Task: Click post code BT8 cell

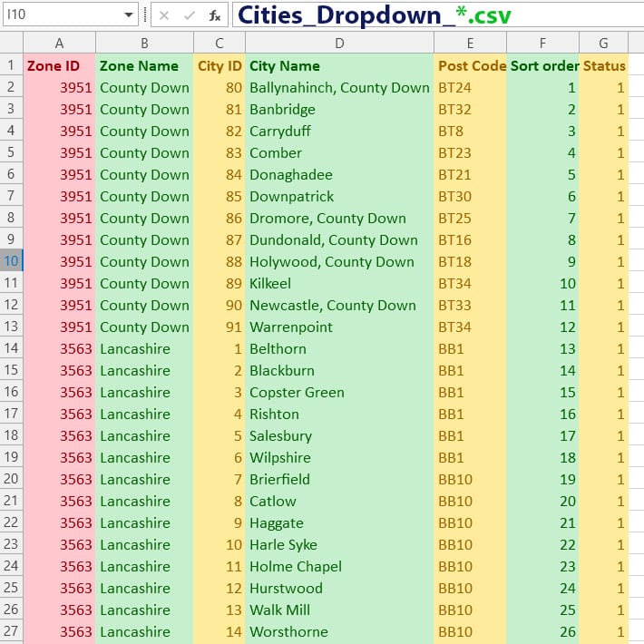Action: (x=470, y=131)
